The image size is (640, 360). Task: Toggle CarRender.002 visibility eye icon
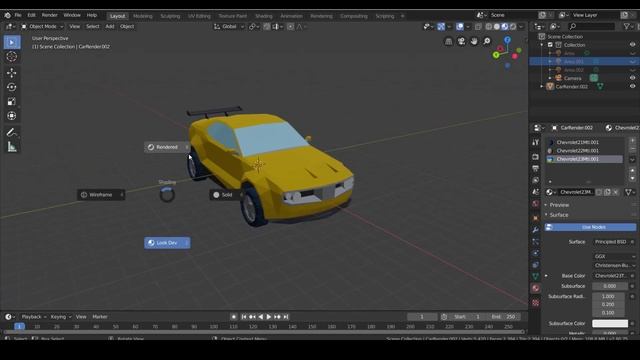pyautogui.click(x=632, y=87)
